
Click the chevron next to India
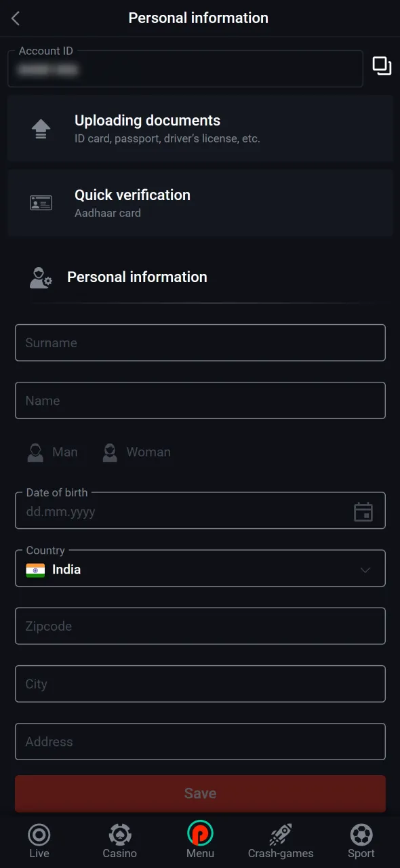click(x=365, y=569)
